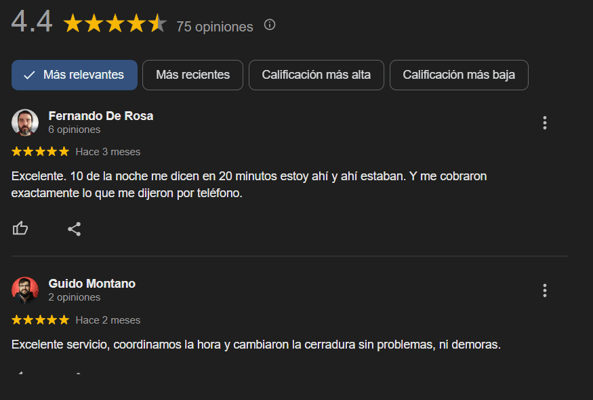593x400 pixels.
Task: Open Guido Montano's profile picture
Action: coord(25,290)
